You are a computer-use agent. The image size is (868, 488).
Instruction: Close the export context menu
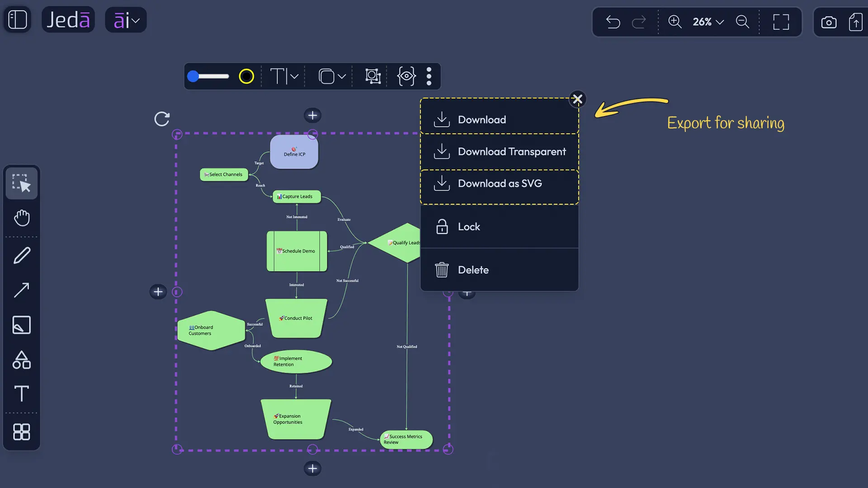coord(577,99)
